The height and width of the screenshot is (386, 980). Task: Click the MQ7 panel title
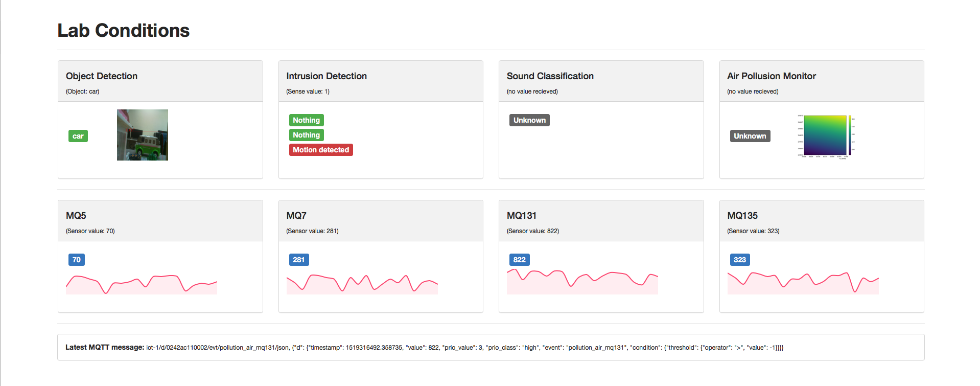296,216
